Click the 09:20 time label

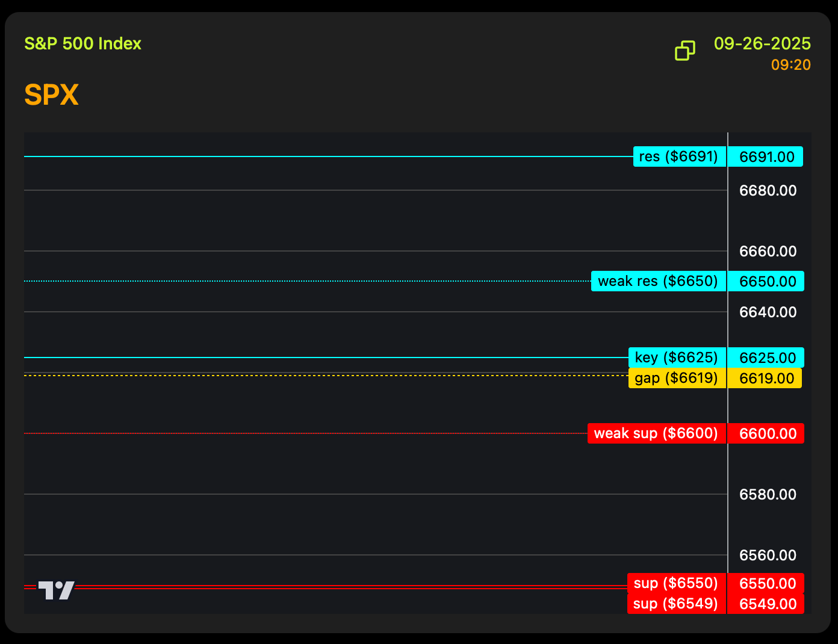click(x=790, y=65)
